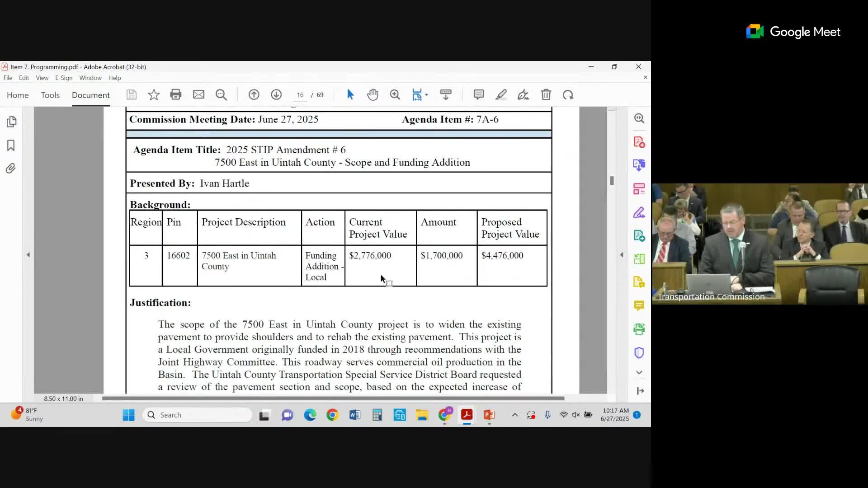Close the document tab X
This screenshot has width=868, height=488.
pyautogui.click(x=645, y=78)
